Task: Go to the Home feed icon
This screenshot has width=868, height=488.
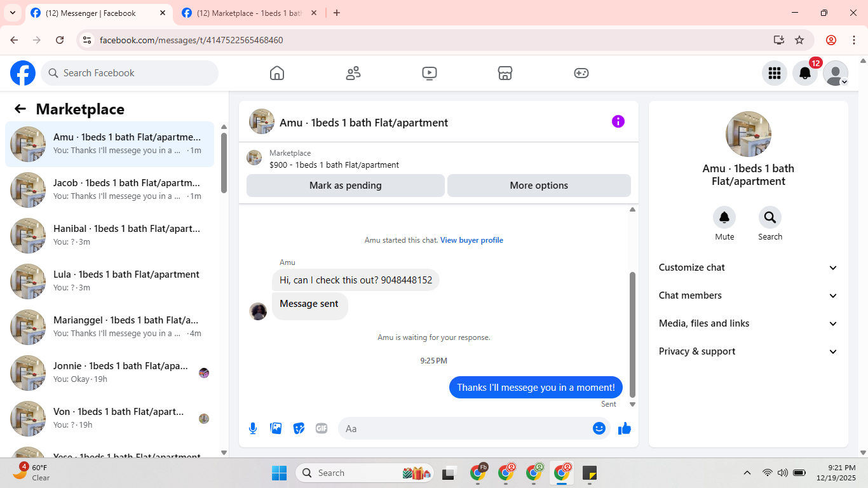Action: [277, 73]
